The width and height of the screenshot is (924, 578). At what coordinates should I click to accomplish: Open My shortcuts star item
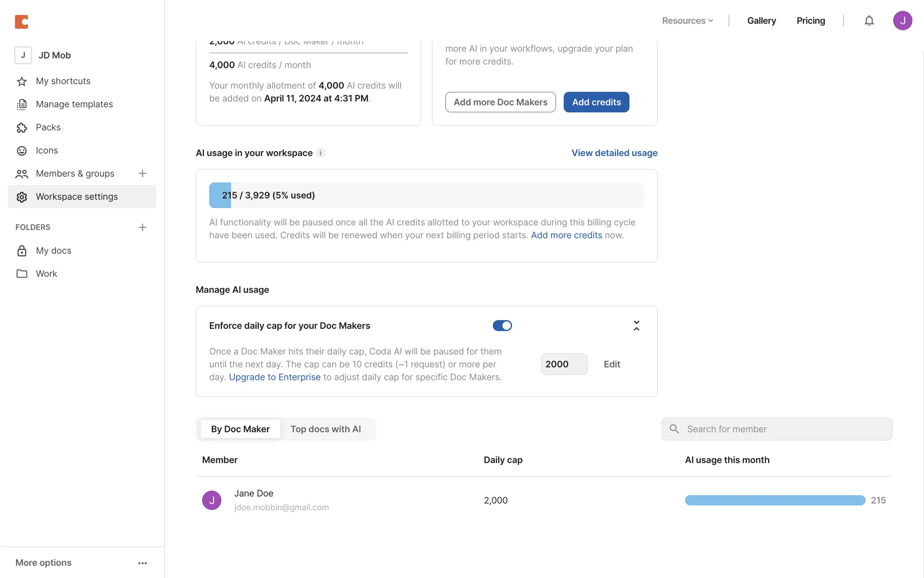point(63,81)
